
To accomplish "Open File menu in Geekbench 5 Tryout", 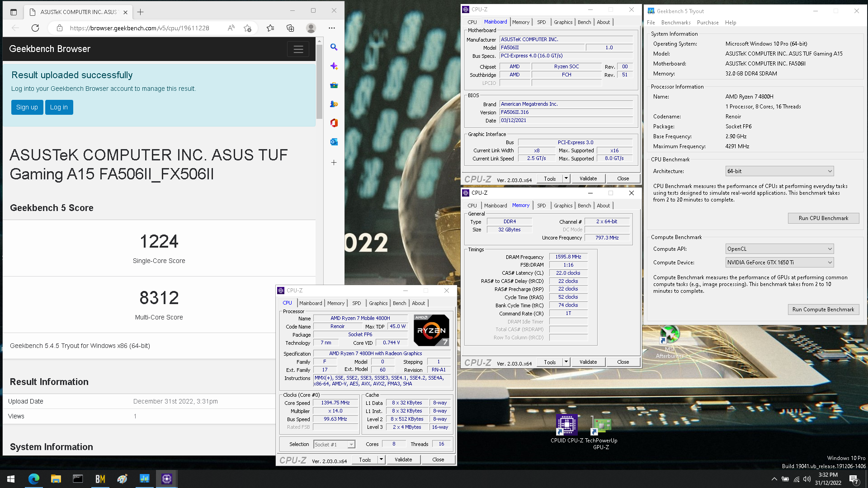I will click(651, 23).
